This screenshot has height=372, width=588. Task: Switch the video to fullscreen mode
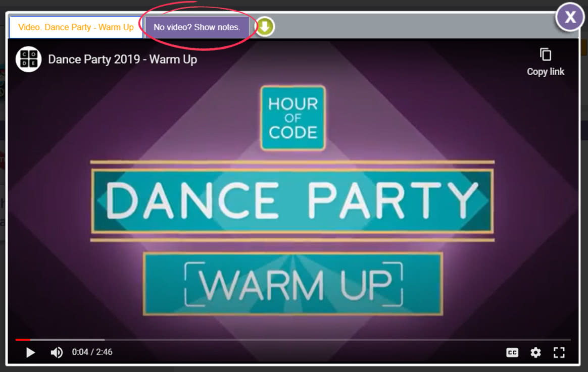pyautogui.click(x=559, y=352)
